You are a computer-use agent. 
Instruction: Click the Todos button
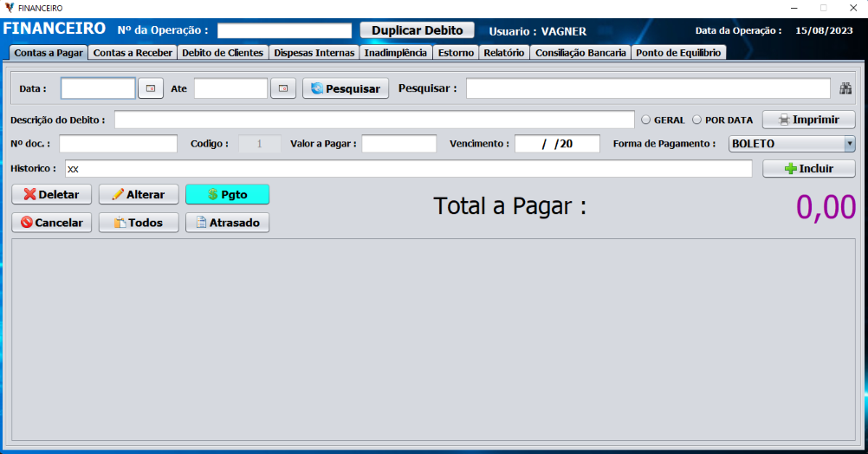139,223
